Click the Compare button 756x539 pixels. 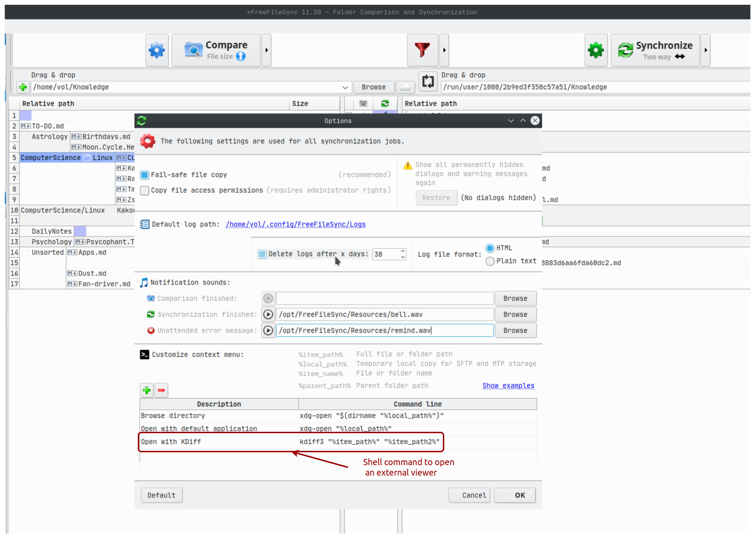pos(216,50)
